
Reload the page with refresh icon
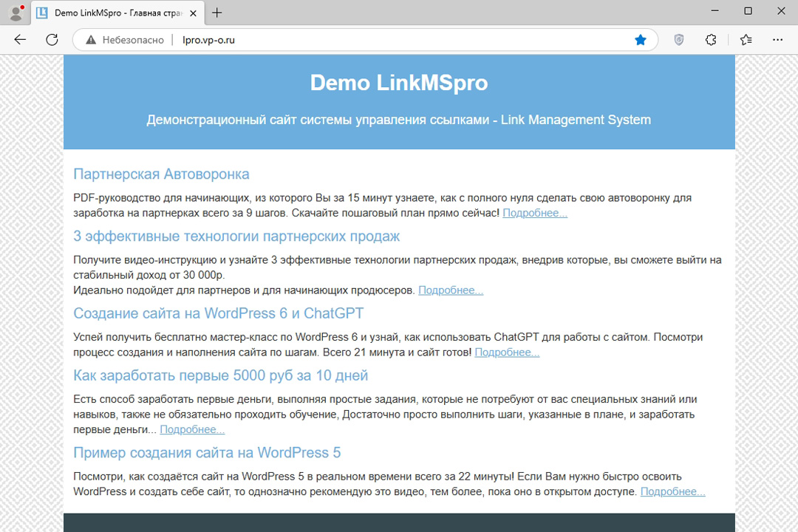point(52,40)
